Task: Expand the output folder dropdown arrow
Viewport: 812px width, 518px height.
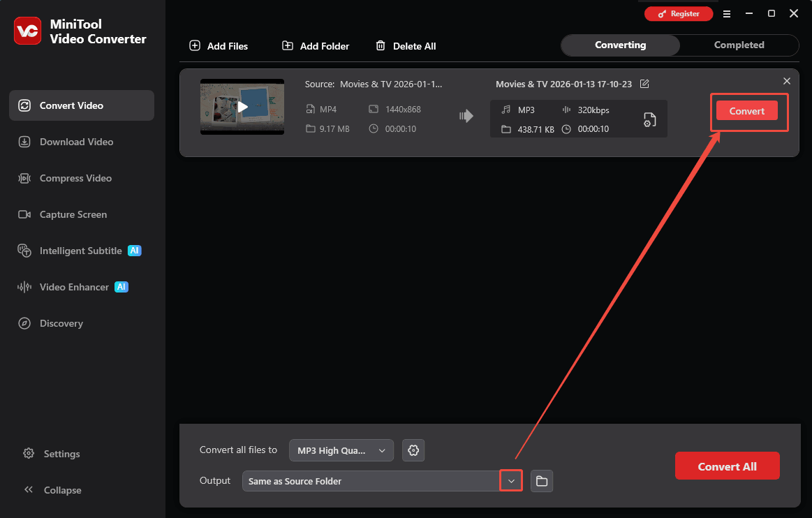Action: (x=511, y=481)
